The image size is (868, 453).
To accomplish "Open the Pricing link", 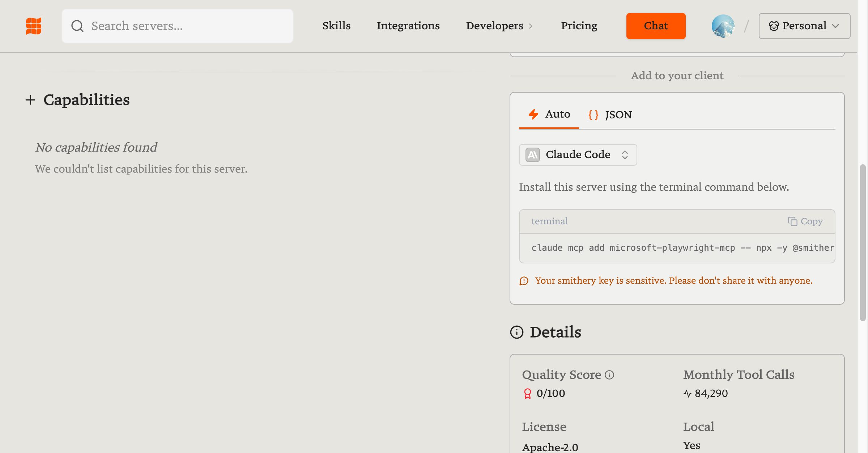I will click(x=579, y=26).
